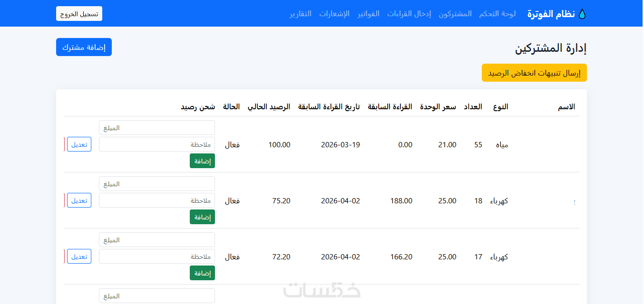Send low balance alerts yellow button
This screenshot has height=304, width=644.
click(x=534, y=73)
